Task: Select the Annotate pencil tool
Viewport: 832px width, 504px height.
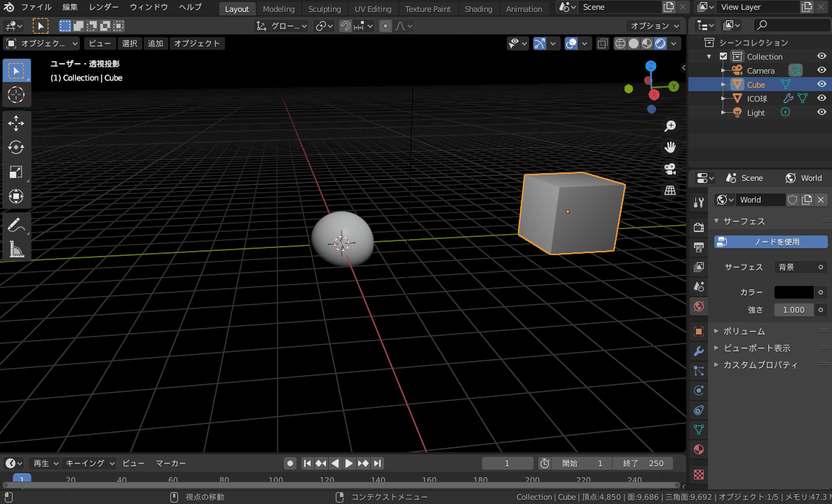Action: coord(15,225)
